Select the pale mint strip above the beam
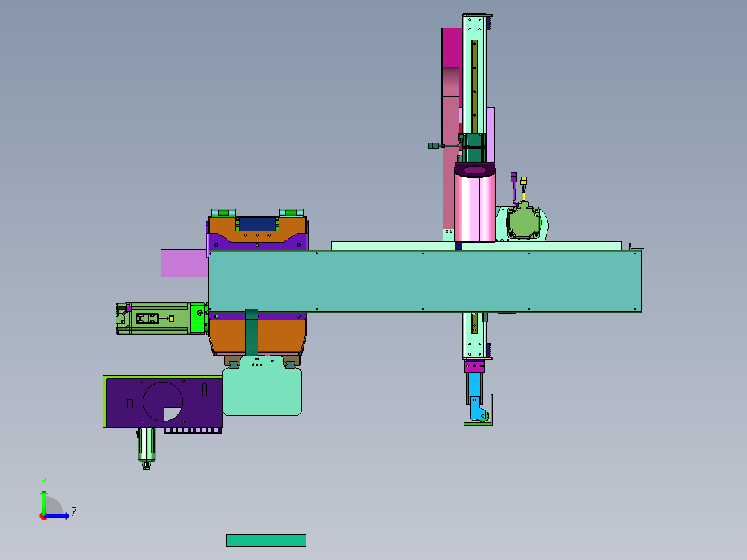Viewport: 747px width, 560px height. tap(476, 246)
